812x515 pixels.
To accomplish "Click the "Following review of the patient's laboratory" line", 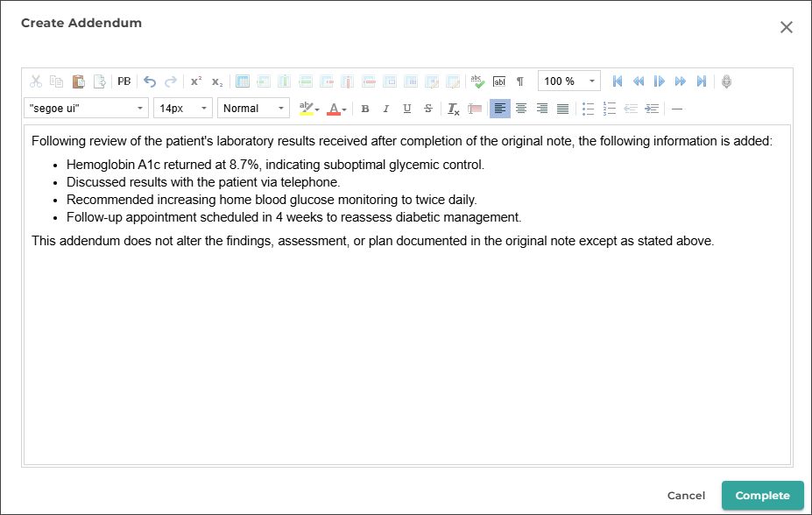I will [x=402, y=141].
